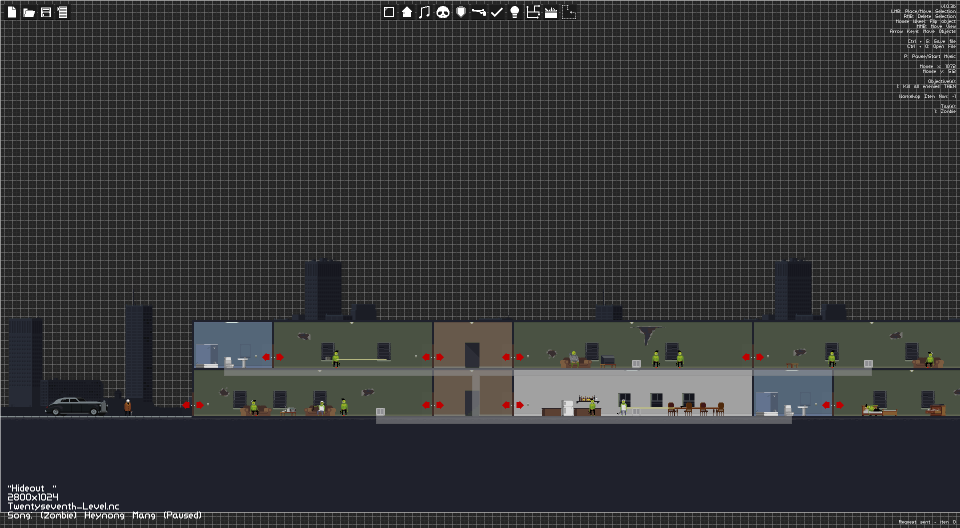This screenshot has width=960, height=528.
Task: Select the ground floor entrance door marker
Action: (x=192, y=405)
